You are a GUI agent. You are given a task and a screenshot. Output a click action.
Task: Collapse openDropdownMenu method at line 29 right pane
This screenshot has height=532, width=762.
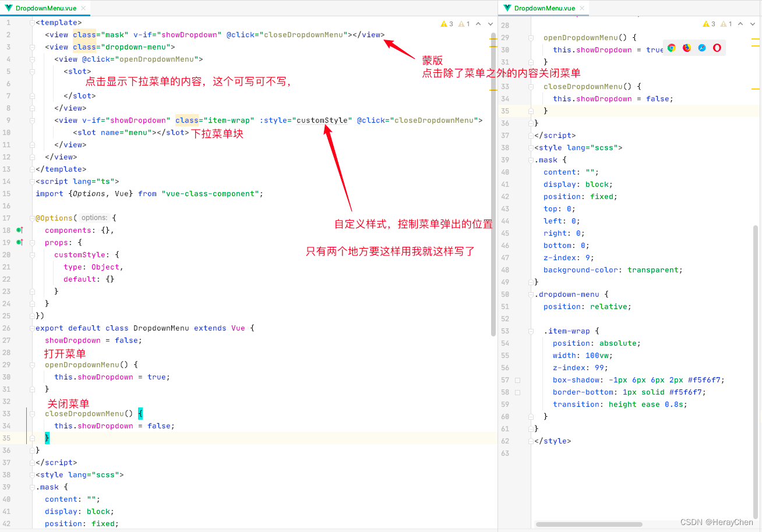click(531, 37)
